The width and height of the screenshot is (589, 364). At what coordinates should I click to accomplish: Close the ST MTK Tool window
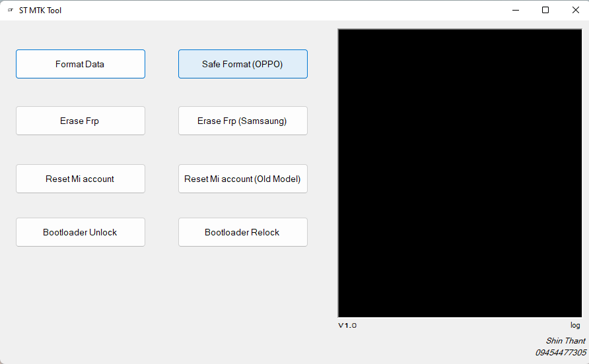[x=575, y=10]
